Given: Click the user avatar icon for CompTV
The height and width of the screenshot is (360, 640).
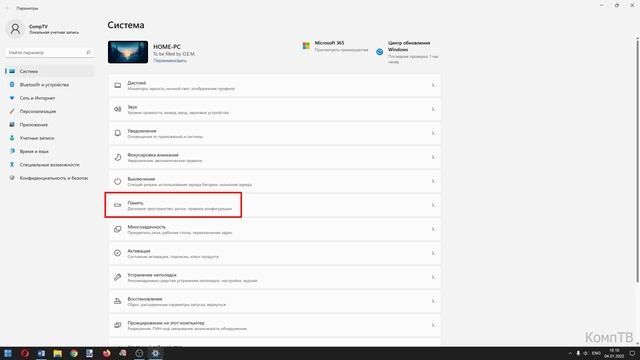Looking at the screenshot, I should [15, 29].
